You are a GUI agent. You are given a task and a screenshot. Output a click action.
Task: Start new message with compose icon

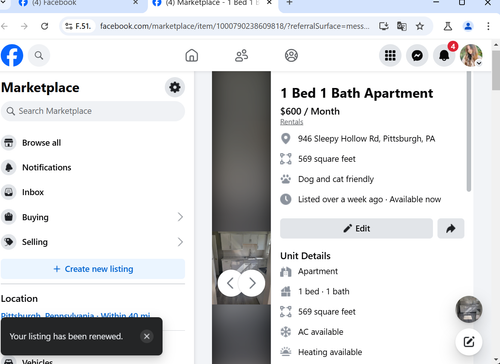469,342
